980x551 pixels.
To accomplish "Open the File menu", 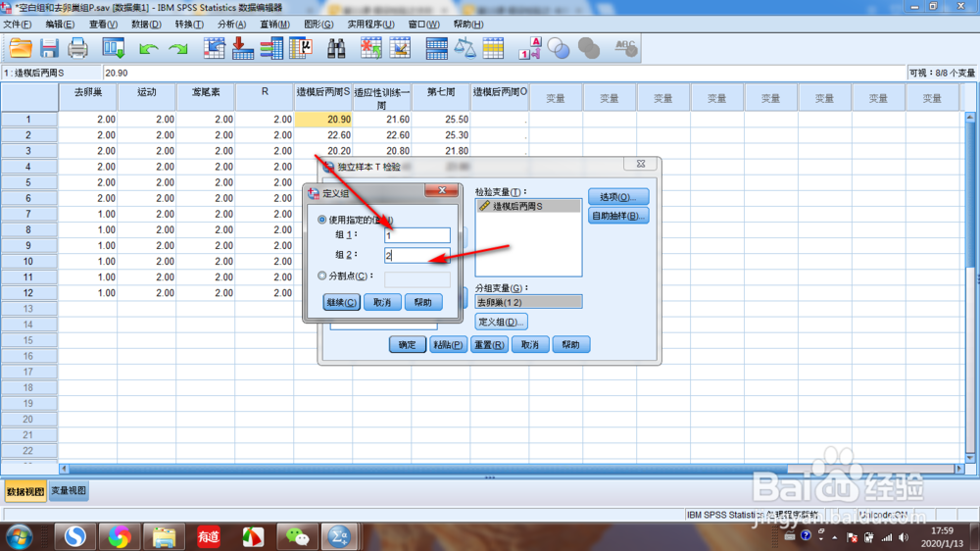I will point(18,25).
